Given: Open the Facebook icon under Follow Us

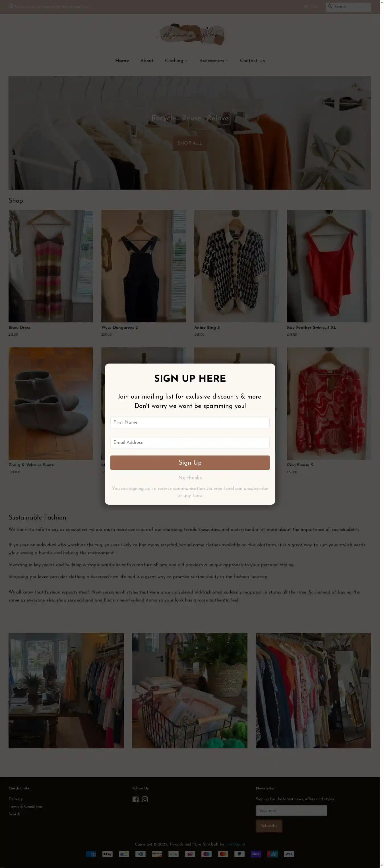Looking at the screenshot, I should [135, 799].
